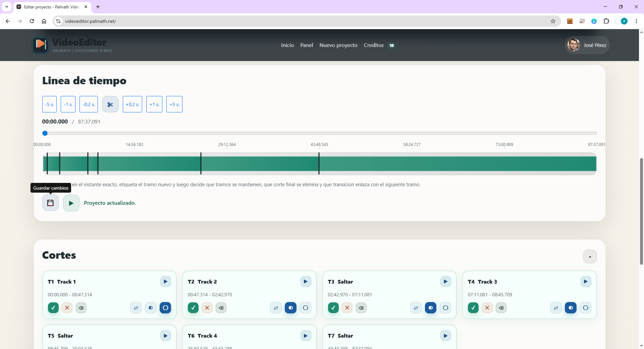This screenshot has height=349, width=644.
Task: Click the swap arrows icon on T1
Action: click(x=136, y=308)
